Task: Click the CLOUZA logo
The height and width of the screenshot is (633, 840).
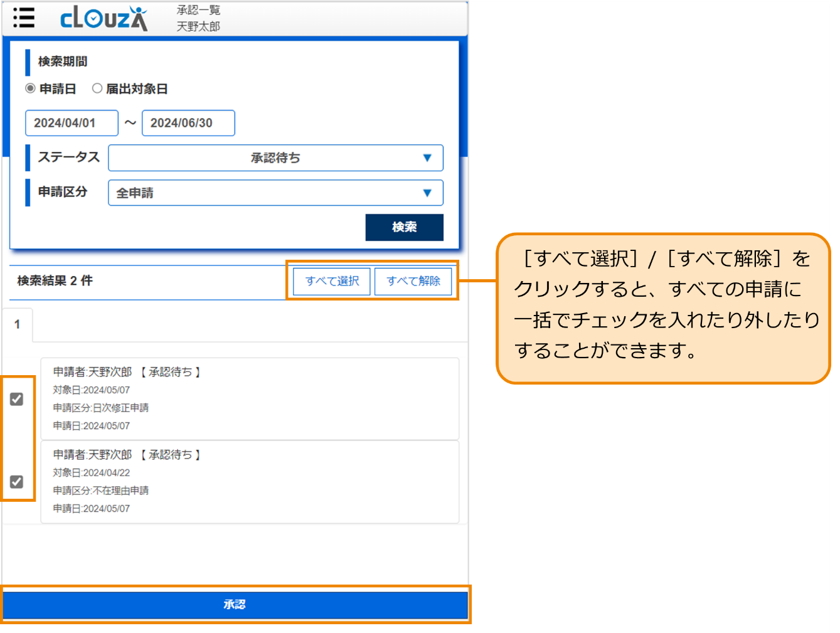Action: (102, 18)
